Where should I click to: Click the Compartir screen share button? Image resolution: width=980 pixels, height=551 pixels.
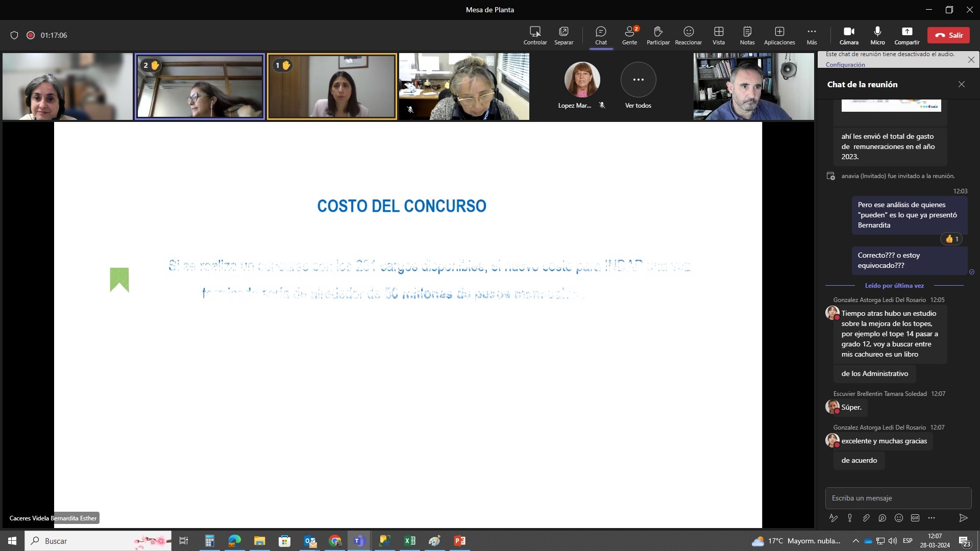906,35
